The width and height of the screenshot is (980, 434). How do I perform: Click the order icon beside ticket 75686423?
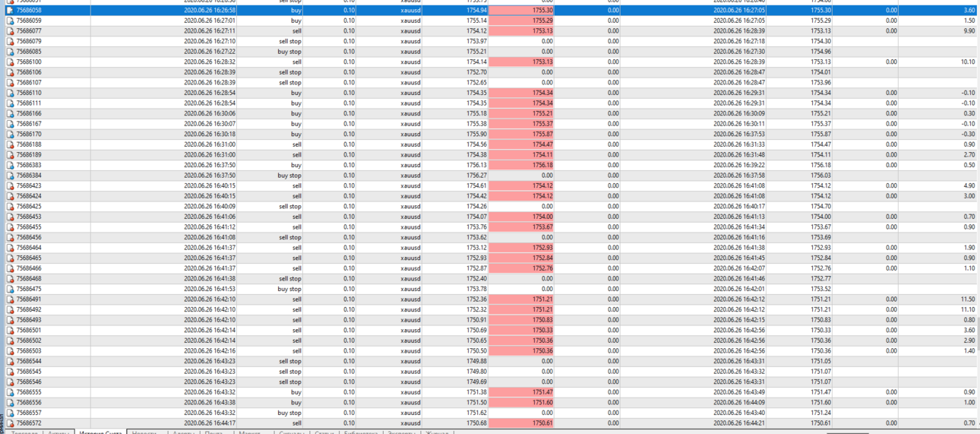pos(10,185)
